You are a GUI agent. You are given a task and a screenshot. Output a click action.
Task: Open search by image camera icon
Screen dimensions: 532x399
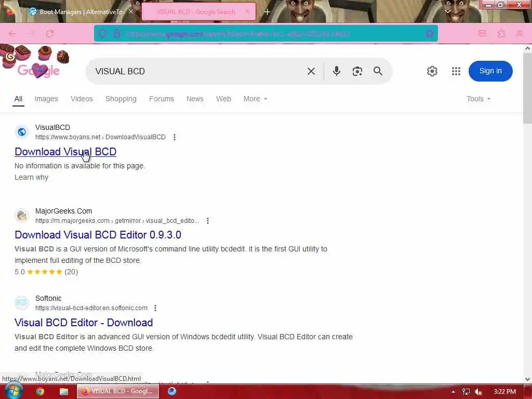(x=357, y=71)
